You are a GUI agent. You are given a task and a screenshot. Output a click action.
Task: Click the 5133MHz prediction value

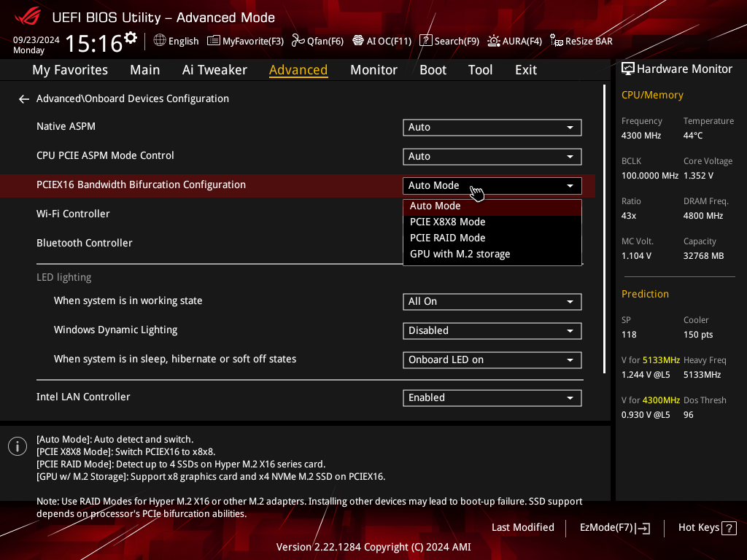pos(661,360)
